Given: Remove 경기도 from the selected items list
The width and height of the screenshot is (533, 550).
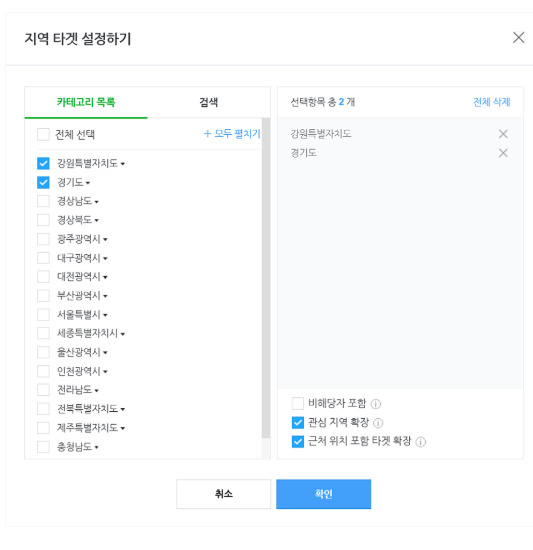Looking at the screenshot, I should coord(503,153).
